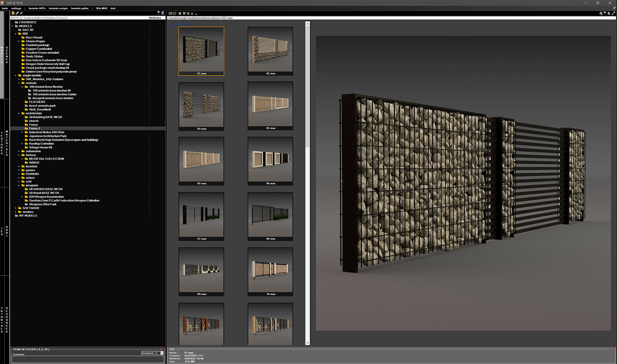Screen dimensions: 617x364
Task: Click the checkmark icon above folder tree
Action: (x=21, y=13)
